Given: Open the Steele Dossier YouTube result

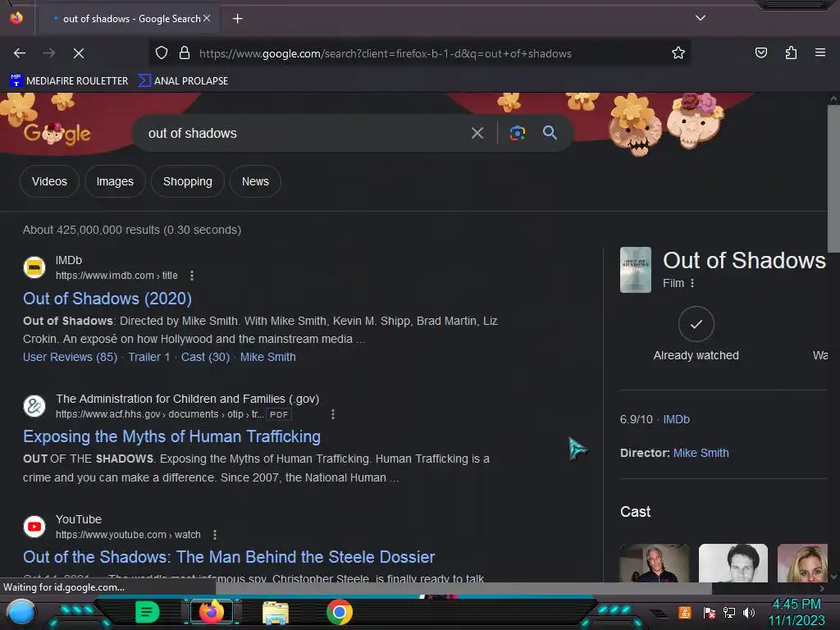Looking at the screenshot, I should (x=229, y=557).
